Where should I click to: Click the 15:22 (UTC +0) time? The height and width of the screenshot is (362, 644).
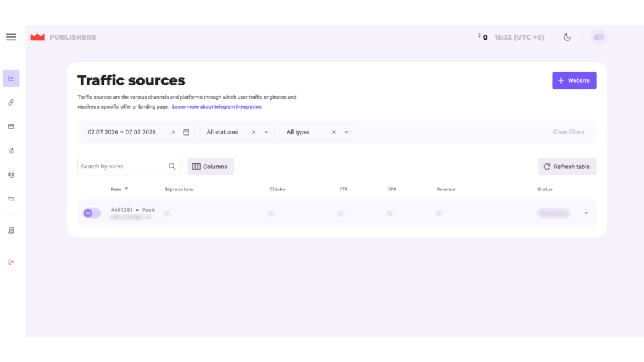(x=519, y=37)
